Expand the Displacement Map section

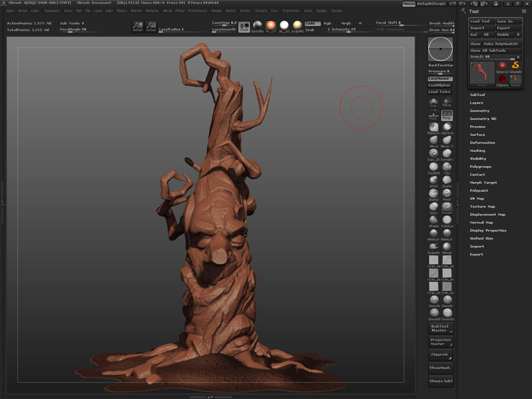coord(487,215)
